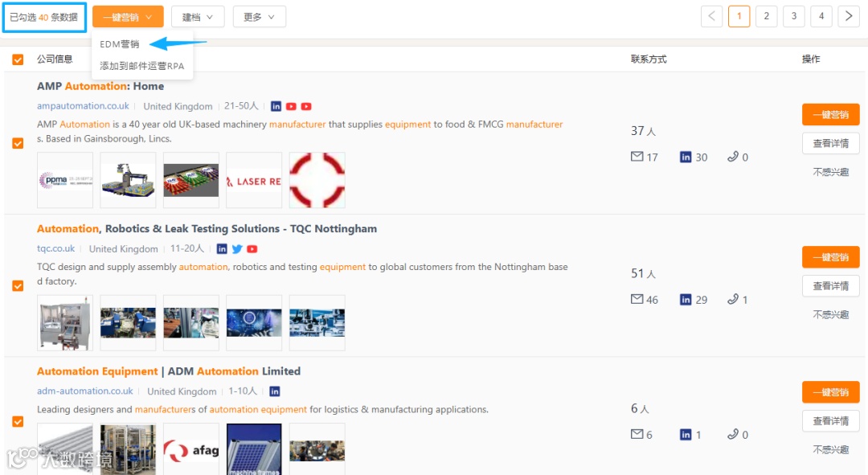The image size is (868, 475).
Task: Open LinkedIn icon for AMP Automation
Action: point(276,106)
